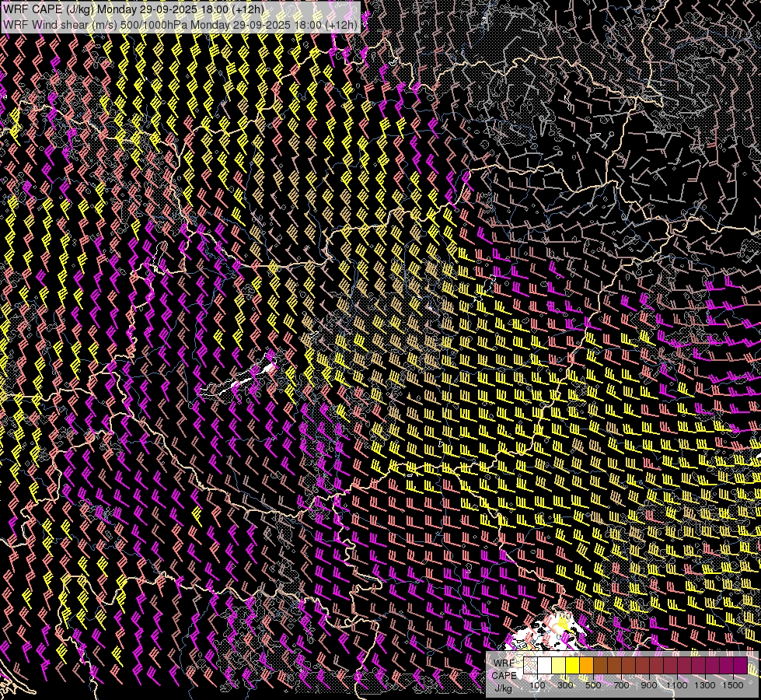Select the 500 tick label in legend
The height and width of the screenshot is (700, 761).
click(x=593, y=685)
